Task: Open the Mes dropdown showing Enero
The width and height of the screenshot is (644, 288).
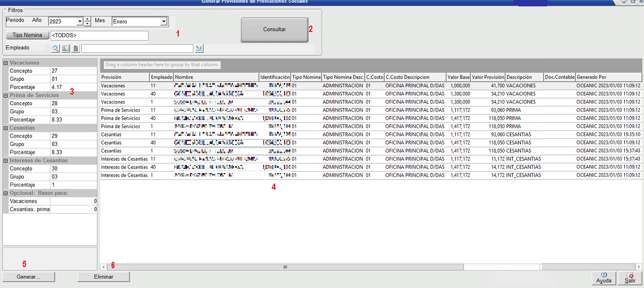Action: tap(164, 21)
